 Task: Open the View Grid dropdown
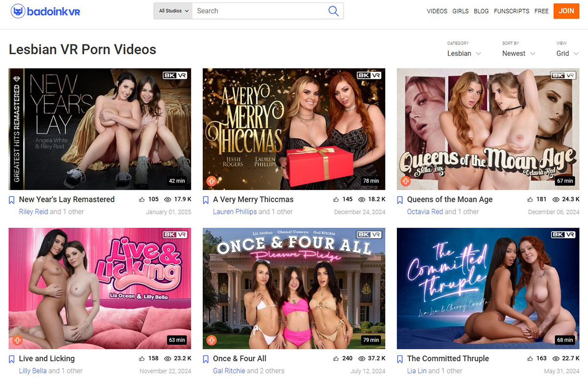click(x=567, y=53)
